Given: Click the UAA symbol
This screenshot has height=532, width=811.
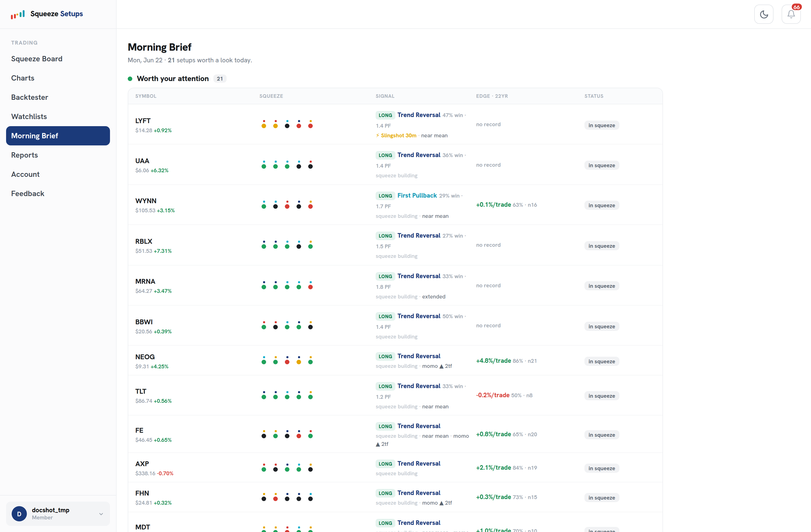Looking at the screenshot, I should (x=142, y=161).
